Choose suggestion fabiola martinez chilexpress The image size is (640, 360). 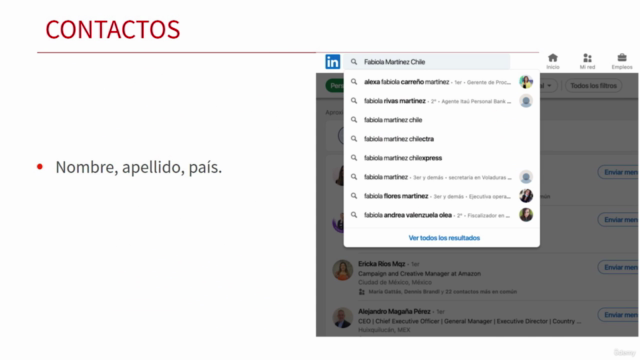442,158
